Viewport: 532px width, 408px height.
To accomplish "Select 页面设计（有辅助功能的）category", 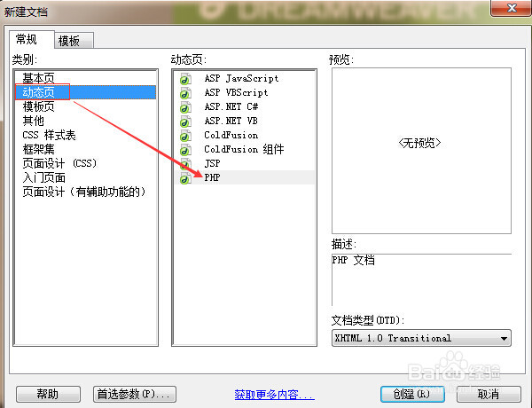I will click(x=86, y=192).
